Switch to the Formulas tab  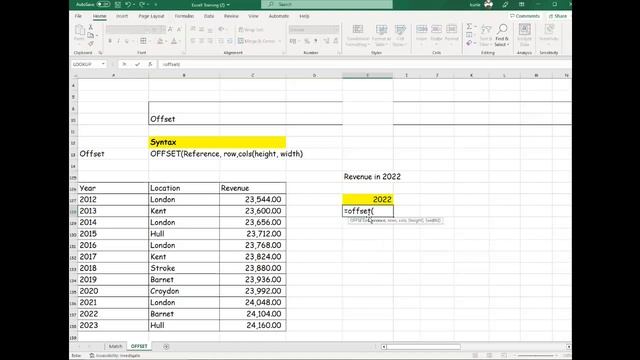coord(184,16)
